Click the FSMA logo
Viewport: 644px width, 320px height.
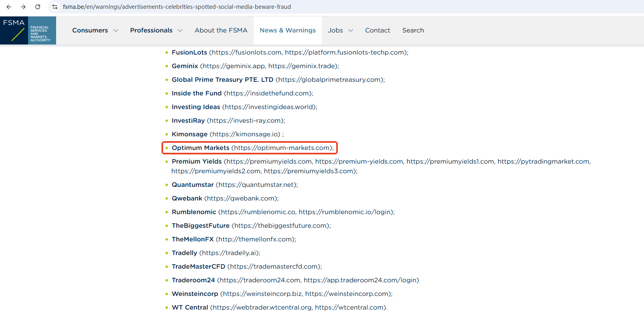pyautogui.click(x=28, y=30)
